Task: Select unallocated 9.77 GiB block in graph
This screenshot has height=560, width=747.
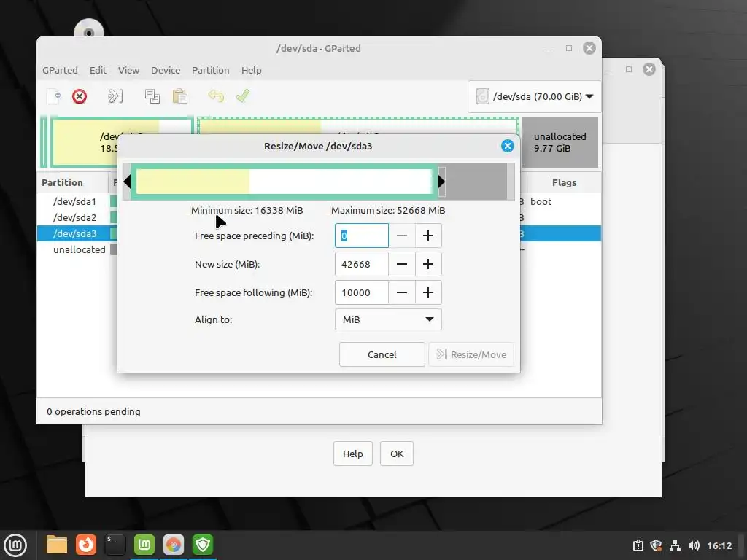Action: tap(560, 142)
